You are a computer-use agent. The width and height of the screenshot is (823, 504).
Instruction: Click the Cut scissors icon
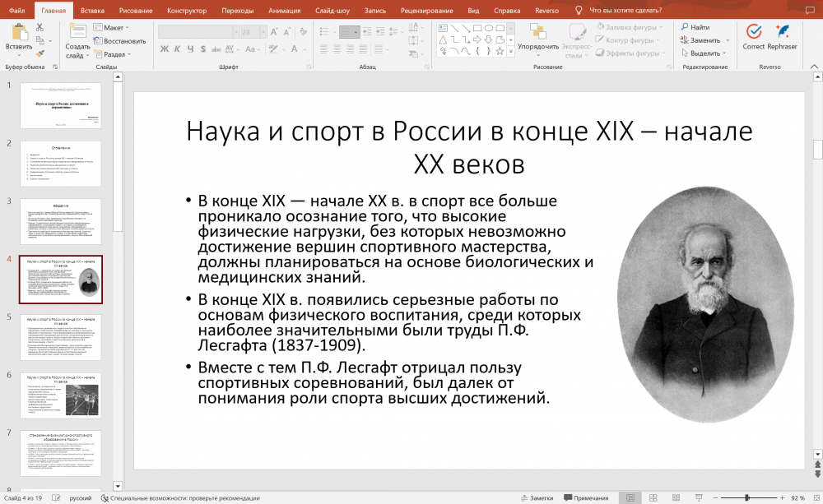(x=40, y=27)
